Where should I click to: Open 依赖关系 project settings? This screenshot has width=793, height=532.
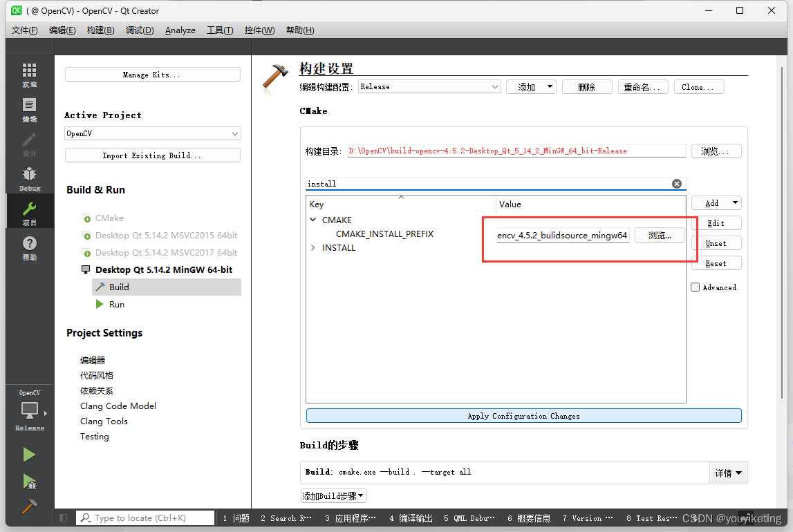pos(97,390)
